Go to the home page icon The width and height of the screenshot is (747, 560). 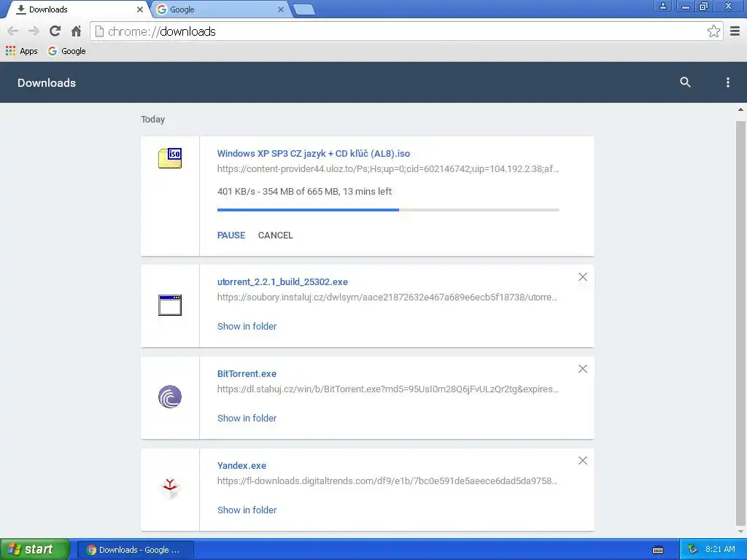click(x=76, y=31)
